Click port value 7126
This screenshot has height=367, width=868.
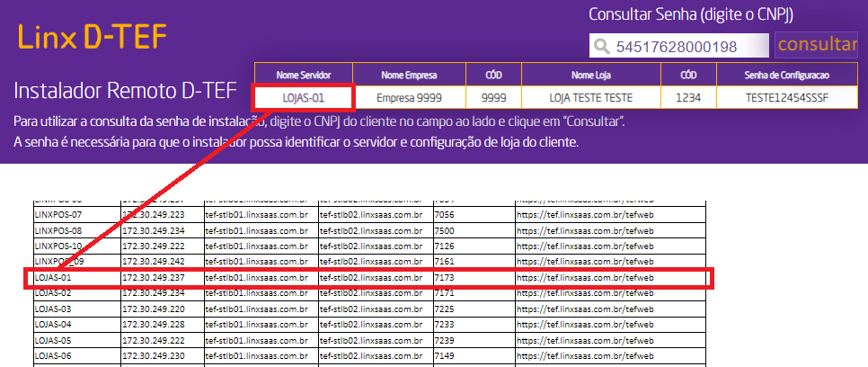pos(445,246)
